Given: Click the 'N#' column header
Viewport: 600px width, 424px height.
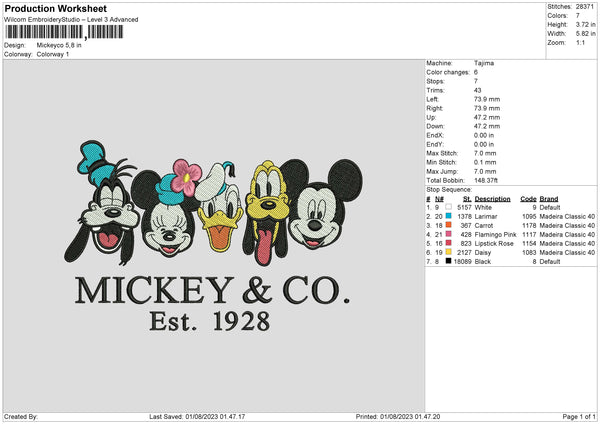Looking at the screenshot, I should click(439, 199).
